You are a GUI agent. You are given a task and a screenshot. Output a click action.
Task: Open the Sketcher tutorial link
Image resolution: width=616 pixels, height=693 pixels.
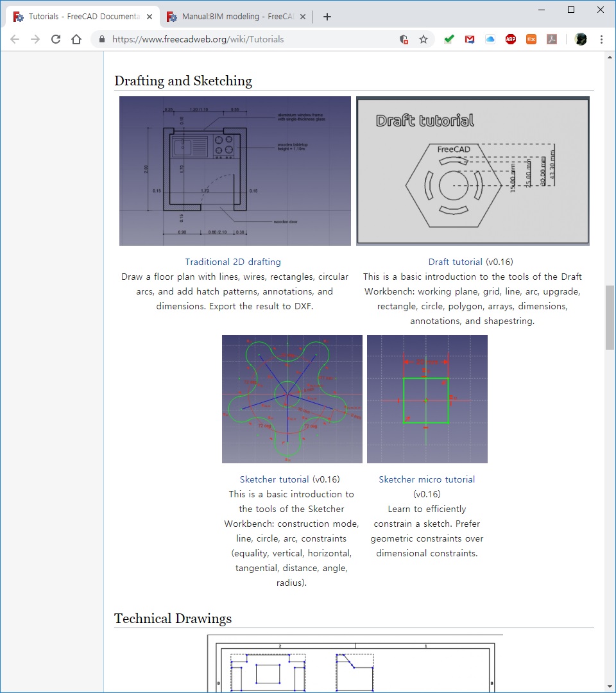click(x=274, y=479)
